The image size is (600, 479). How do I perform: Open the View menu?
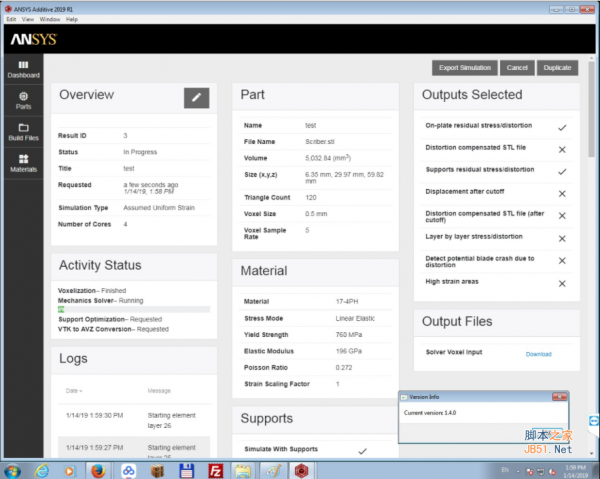point(28,19)
